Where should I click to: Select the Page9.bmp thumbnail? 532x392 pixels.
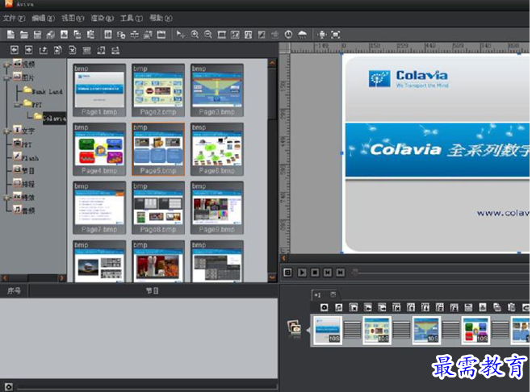click(217, 208)
